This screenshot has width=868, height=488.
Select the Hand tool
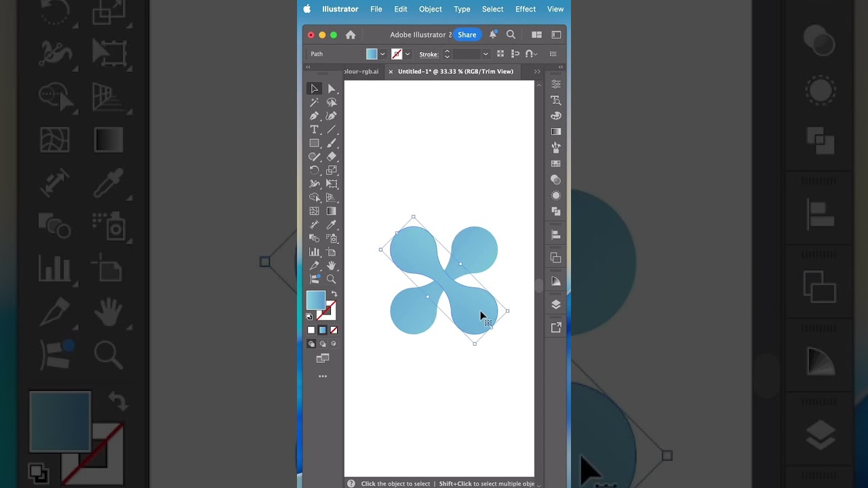332,265
